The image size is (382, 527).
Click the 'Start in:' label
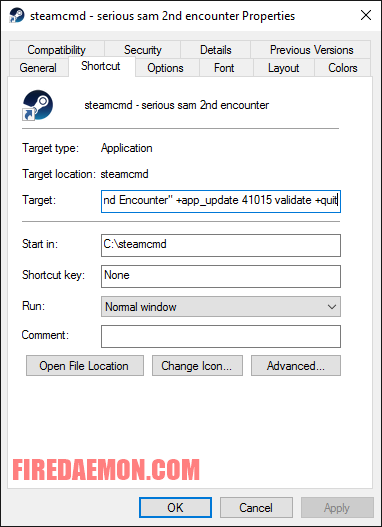[40, 244]
